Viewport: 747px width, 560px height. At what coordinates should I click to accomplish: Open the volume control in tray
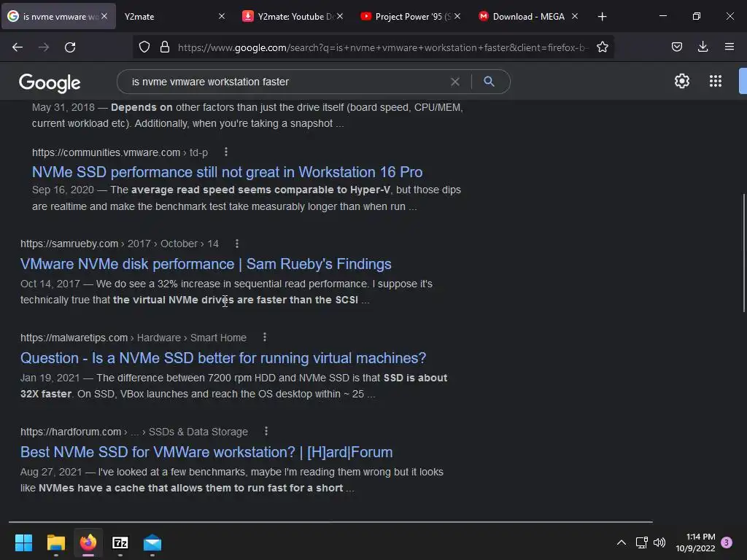pos(659,542)
